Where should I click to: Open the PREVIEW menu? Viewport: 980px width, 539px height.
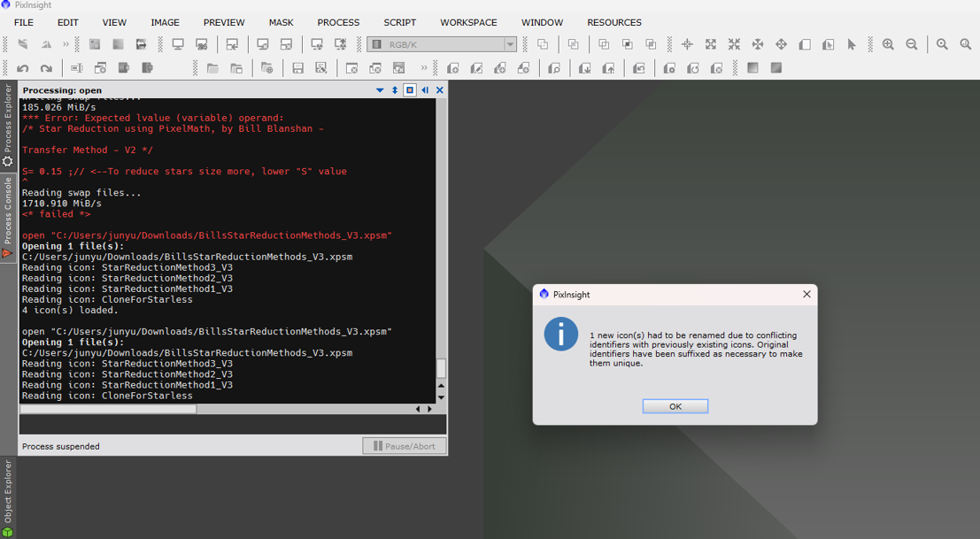224,22
